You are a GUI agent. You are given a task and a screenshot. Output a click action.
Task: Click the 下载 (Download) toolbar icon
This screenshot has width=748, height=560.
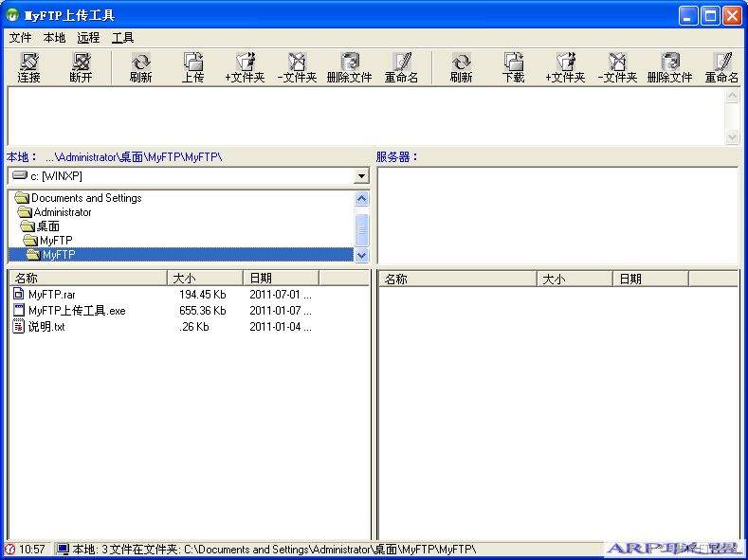(x=513, y=67)
